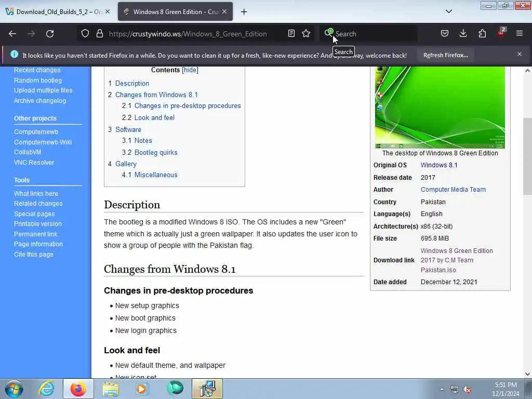
Task: Open Windows Media Player from taskbar
Action: coord(142,389)
